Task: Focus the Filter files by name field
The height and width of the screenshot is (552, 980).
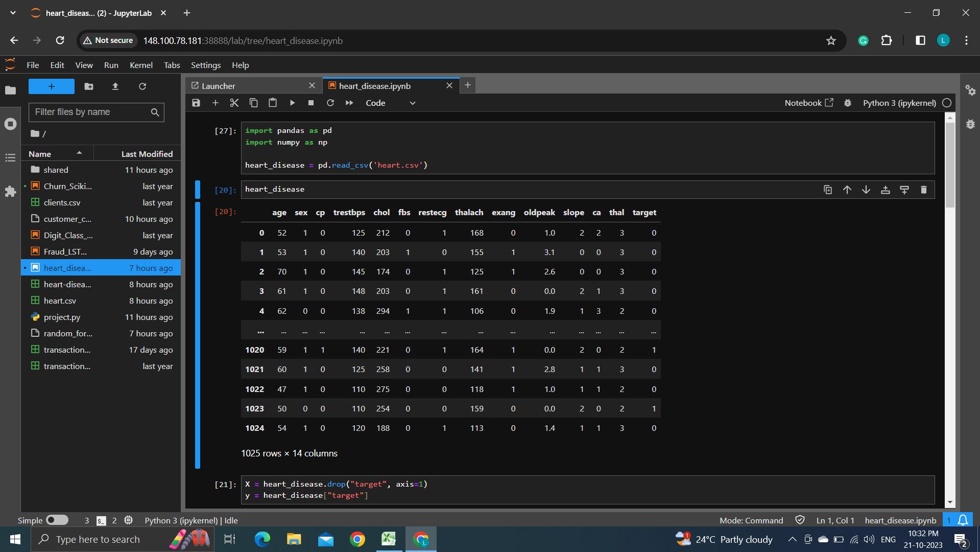Action: pyautogui.click(x=97, y=112)
